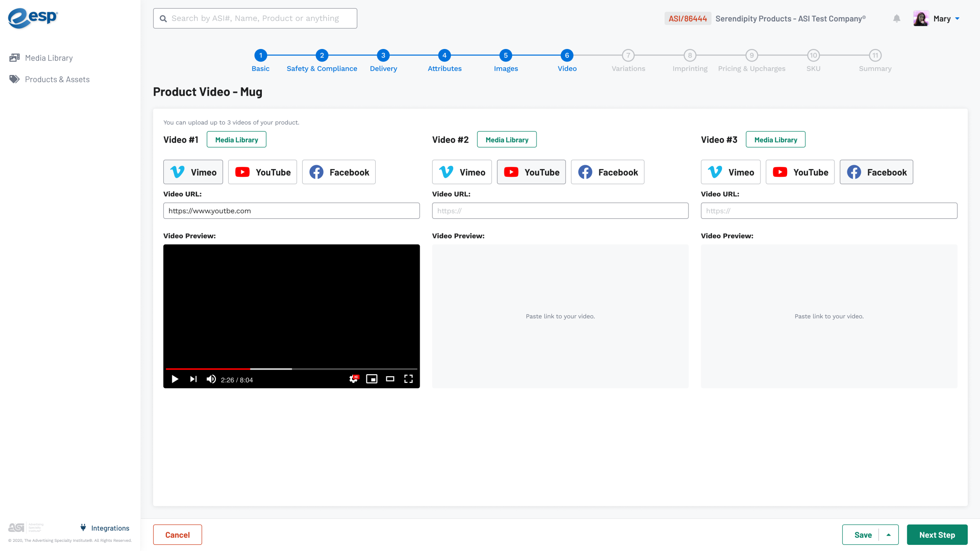Go to the Images step
980x551 pixels.
click(506, 56)
